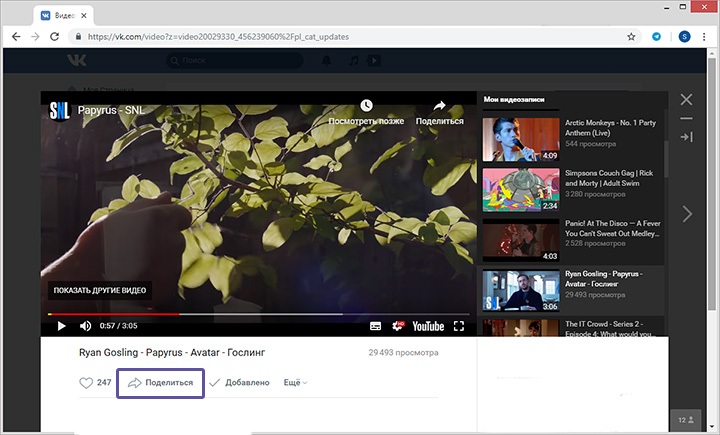Click the video icon in VK header
The width and height of the screenshot is (720, 435).
pos(374,61)
